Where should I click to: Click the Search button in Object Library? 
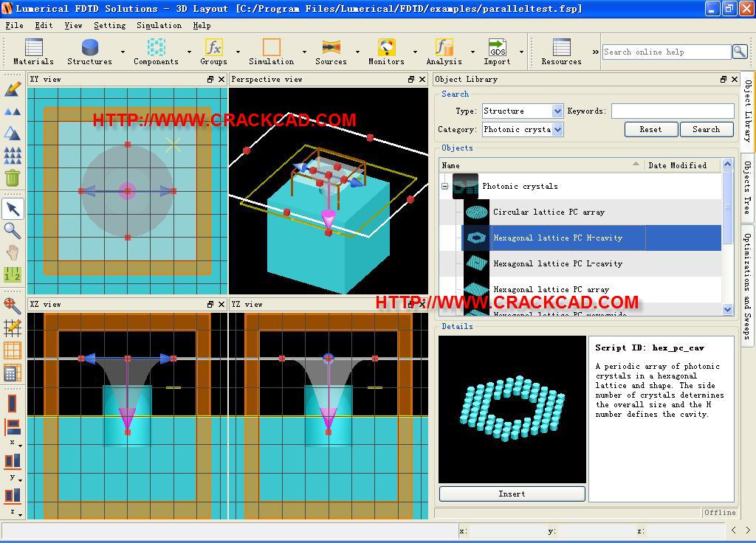coord(707,129)
